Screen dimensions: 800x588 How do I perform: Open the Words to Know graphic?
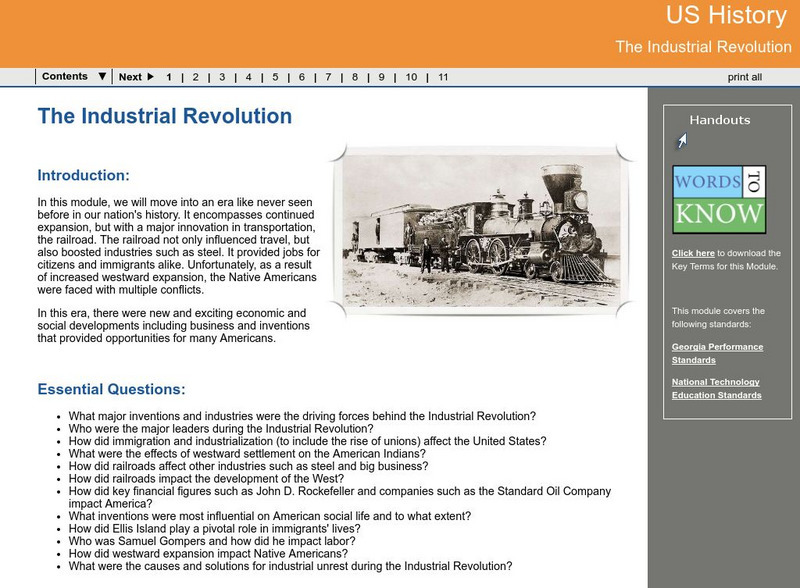(722, 199)
